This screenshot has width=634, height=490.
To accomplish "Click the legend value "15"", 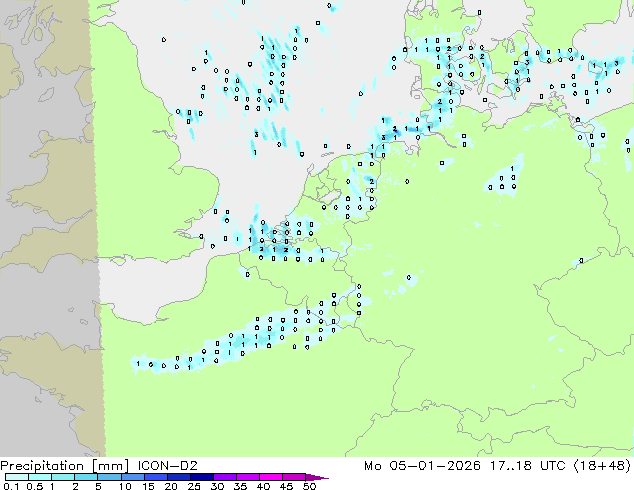I will coord(148,486).
